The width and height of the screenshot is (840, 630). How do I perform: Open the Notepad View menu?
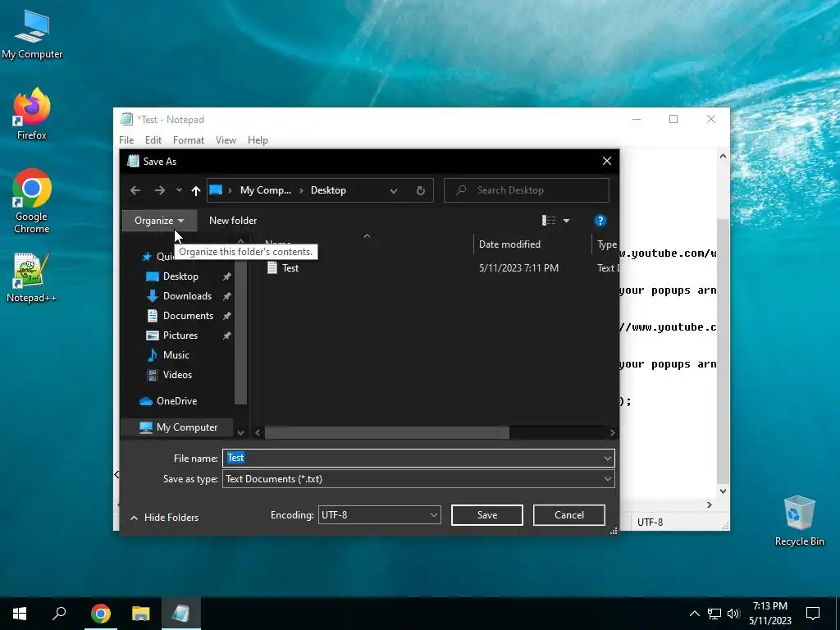pyautogui.click(x=226, y=140)
